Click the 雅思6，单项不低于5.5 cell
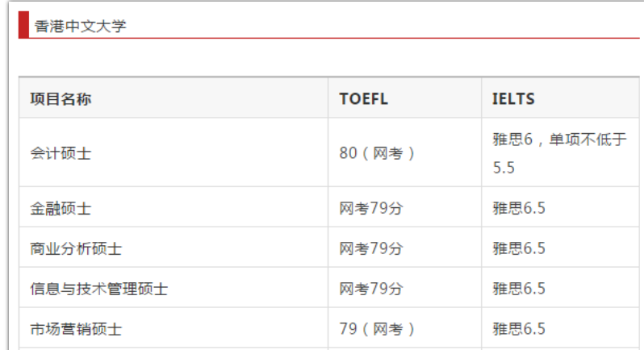This screenshot has height=350, width=644. click(x=560, y=152)
